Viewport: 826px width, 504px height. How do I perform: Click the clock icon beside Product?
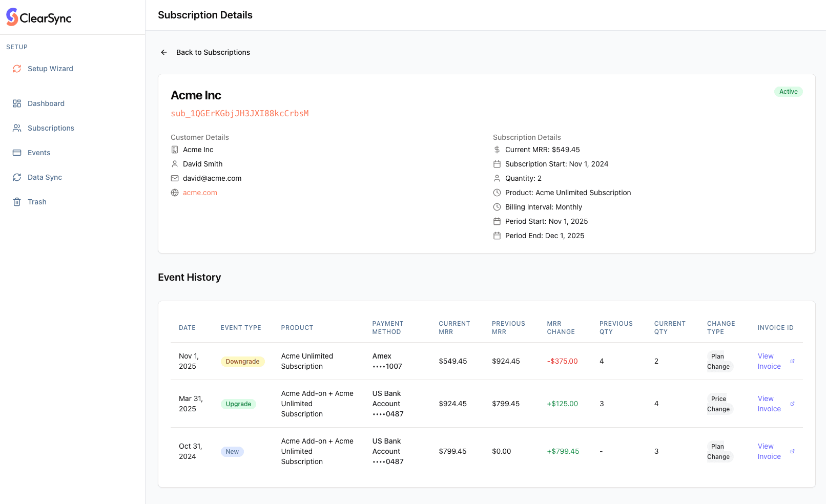pyautogui.click(x=497, y=193)
